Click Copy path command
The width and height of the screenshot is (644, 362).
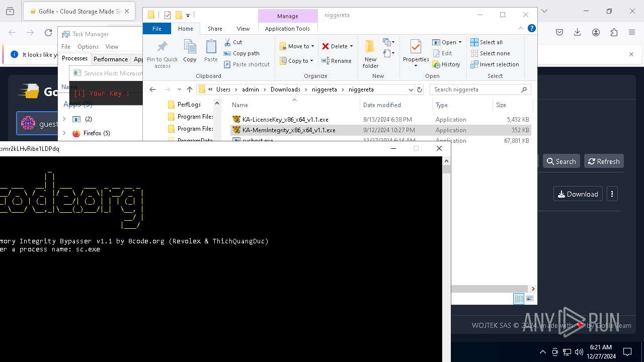pos(242,53)
